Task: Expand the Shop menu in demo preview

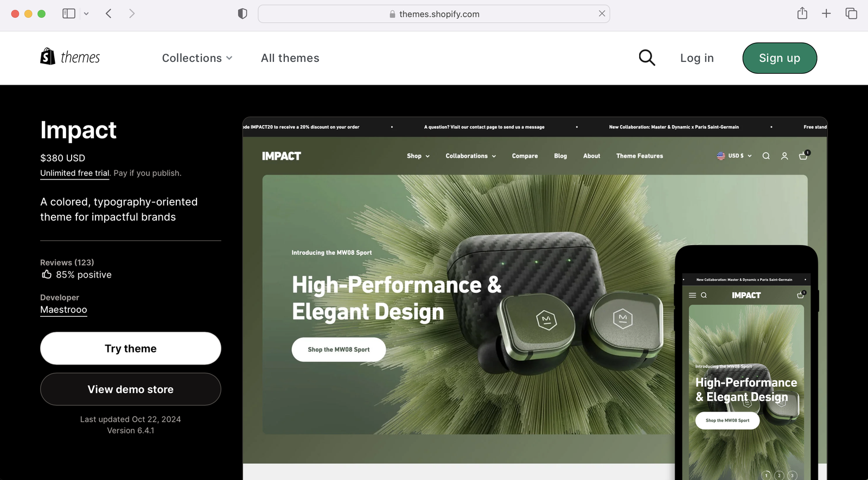Action: click(418, 156)
